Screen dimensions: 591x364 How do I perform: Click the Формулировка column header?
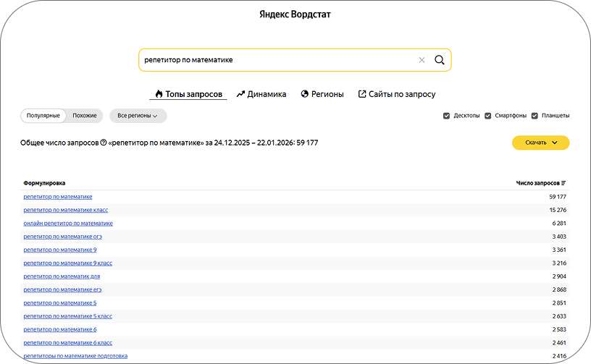coord(44,183)
